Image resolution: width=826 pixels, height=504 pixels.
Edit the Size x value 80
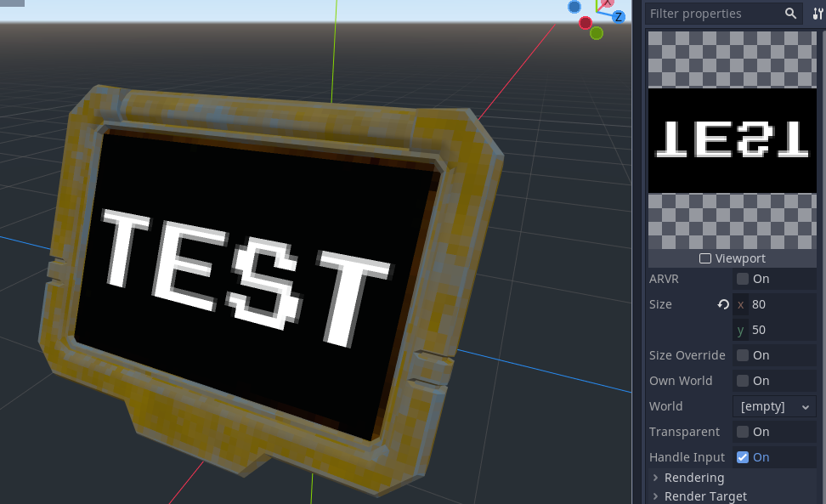[774, 304]
